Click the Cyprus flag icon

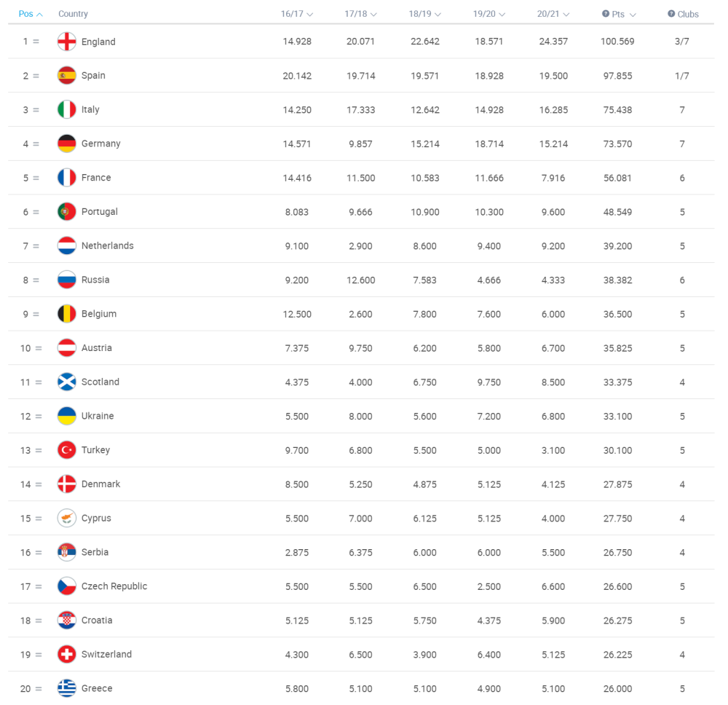(67, 518)
